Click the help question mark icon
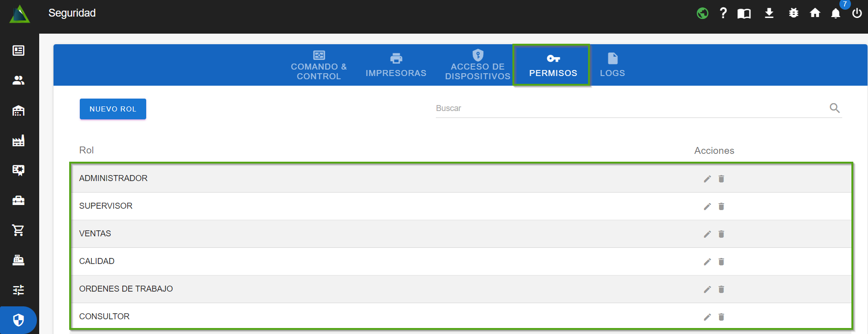The width and height of the screenshot is (868, 334). click(723, 13)
